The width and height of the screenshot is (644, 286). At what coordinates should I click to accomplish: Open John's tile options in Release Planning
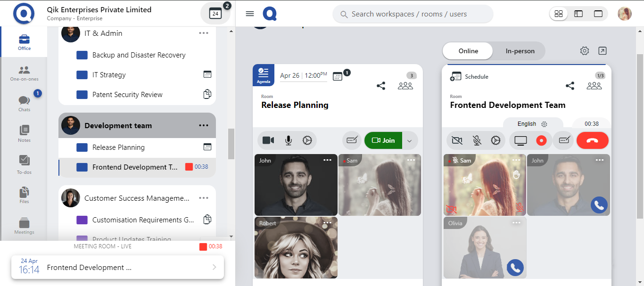coord(327,160)
